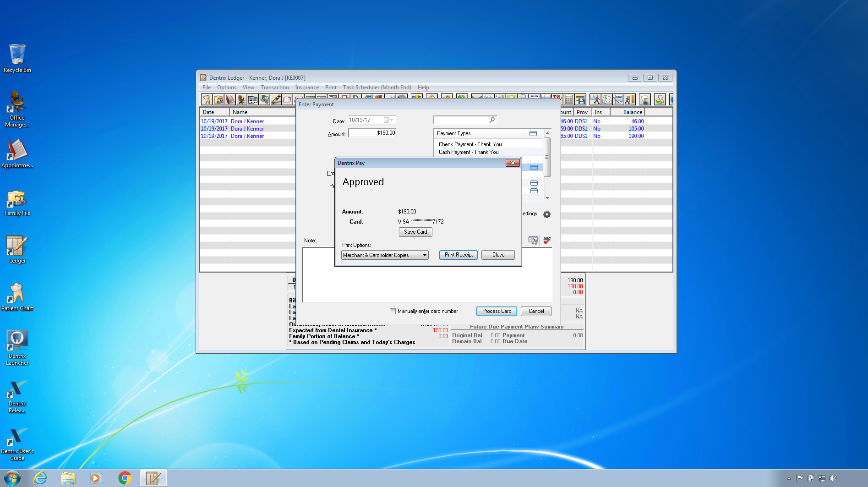The width and height of the screenshot is (868, 487).
Task: Open the Task Scheduler (Month End) menu
Action: (x=377, y=88)
